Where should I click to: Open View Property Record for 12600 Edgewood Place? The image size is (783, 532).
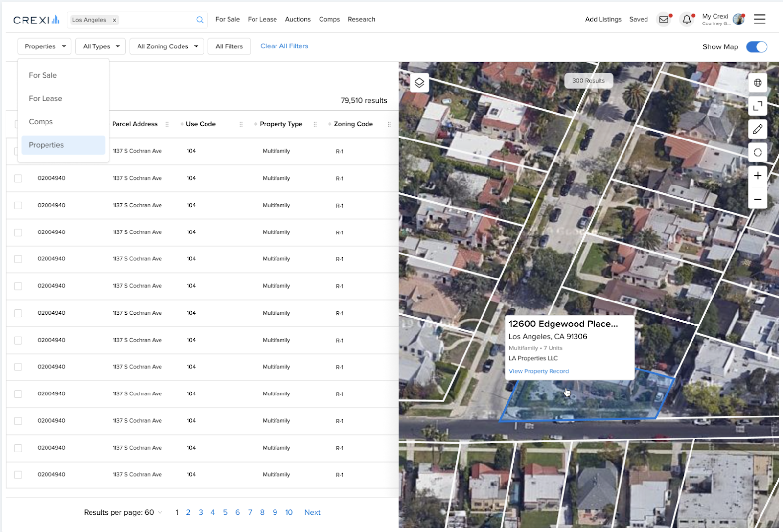pos(538,371)
